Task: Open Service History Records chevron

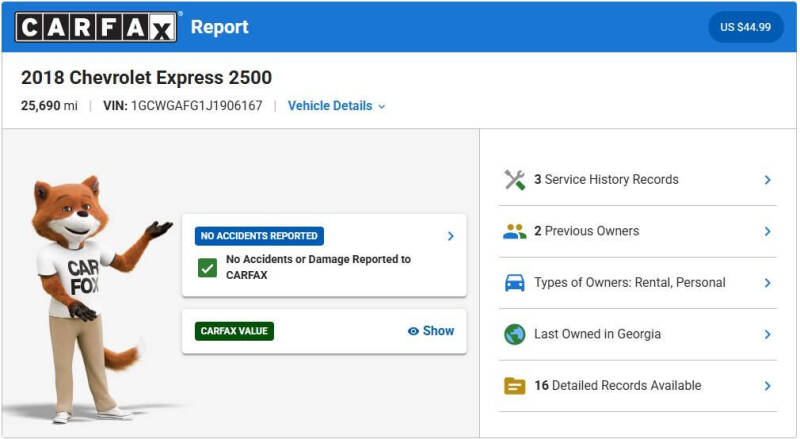Action: (x=767, y=180)
